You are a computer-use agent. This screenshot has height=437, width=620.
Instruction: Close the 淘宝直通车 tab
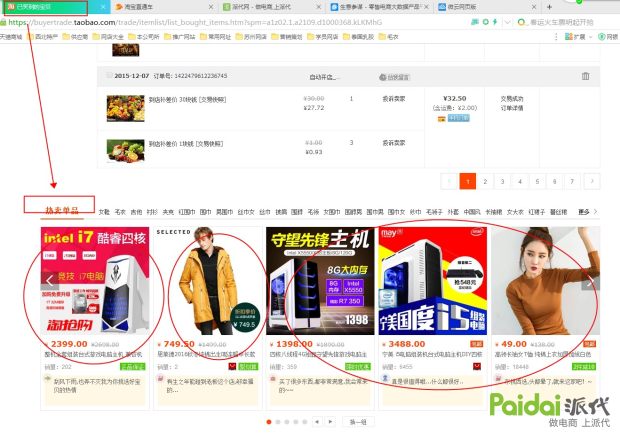[211, 7]
